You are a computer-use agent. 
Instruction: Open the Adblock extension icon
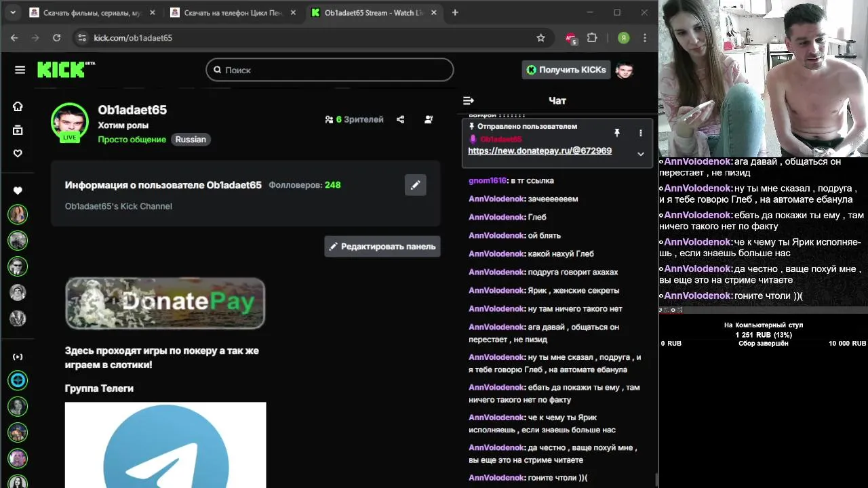coord(571,38)
